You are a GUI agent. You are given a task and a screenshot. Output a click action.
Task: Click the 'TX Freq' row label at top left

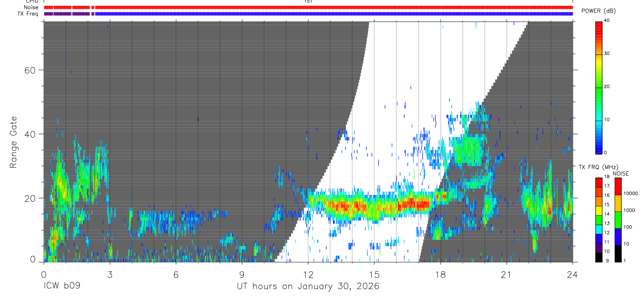point(28,14)
